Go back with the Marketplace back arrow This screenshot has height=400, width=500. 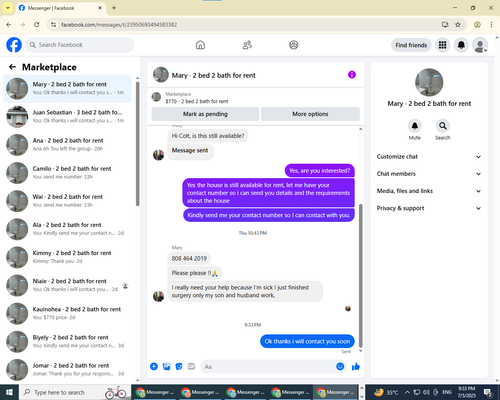[x=12, y=67]
